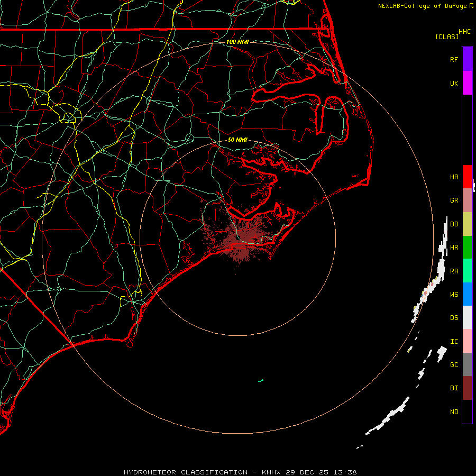Click the ND legend label
Image resolution: width=476 pixels, height=476 pixels.
tap(454, 412)
